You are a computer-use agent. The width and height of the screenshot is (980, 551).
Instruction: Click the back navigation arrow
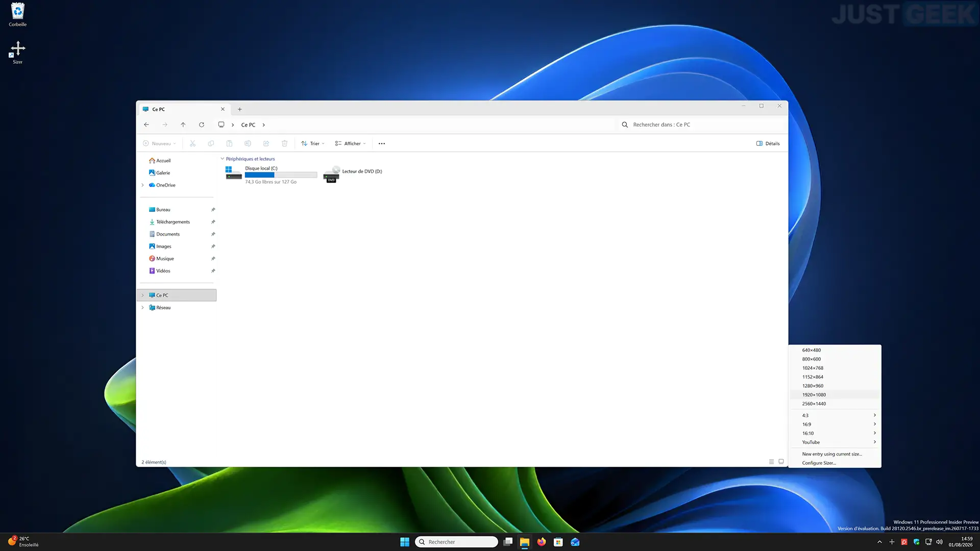(146, 124)
